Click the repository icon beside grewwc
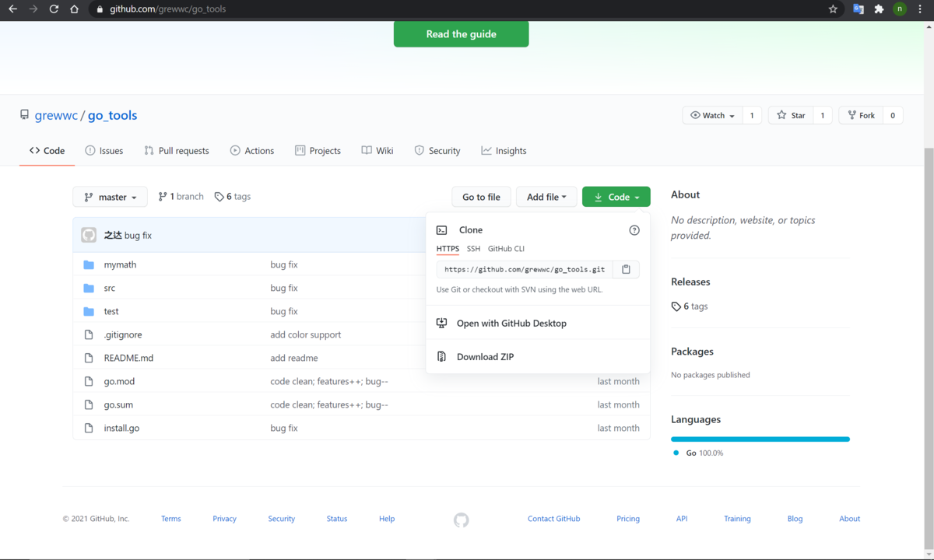 [25, 115]
